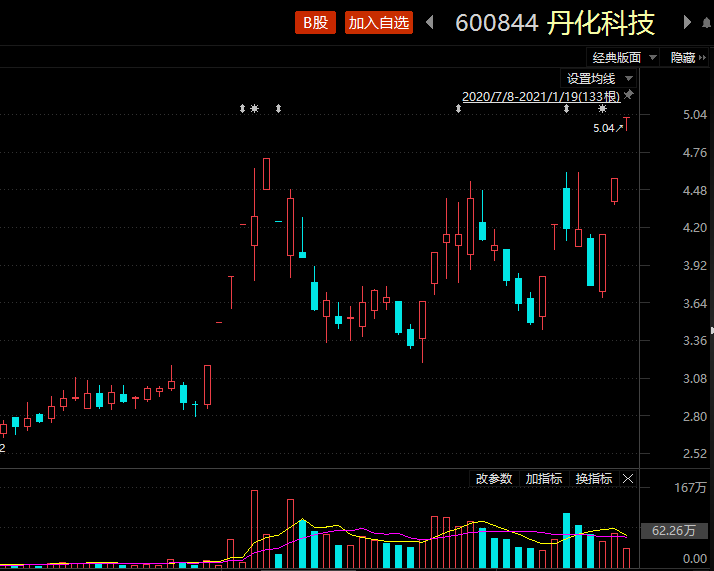Open the 经典版面 layout dropdown
Screen dimensions: 714x571
(x=623, y=58)
